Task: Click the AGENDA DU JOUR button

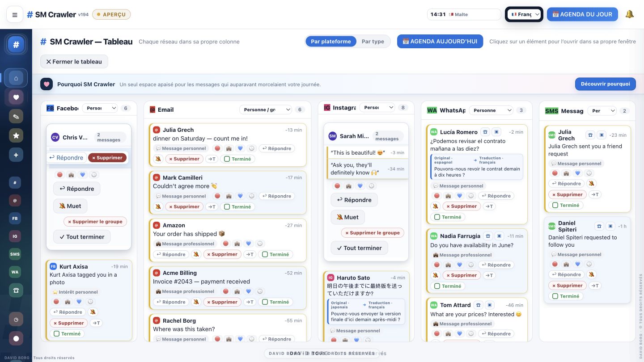Action: [582, 14]
